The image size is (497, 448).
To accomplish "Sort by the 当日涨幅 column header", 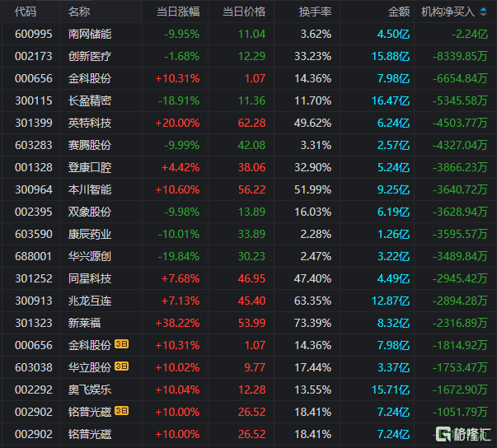I will click(x=178, y=12).
